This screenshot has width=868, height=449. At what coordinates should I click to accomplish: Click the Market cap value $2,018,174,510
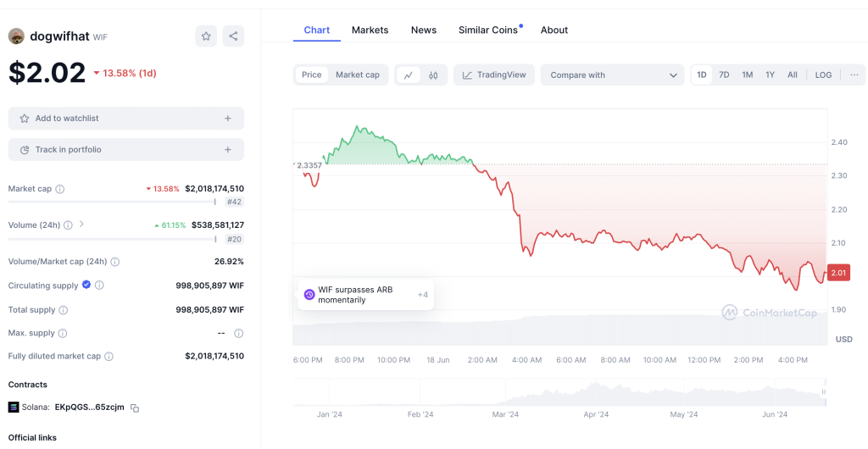[x=214, y=189]
